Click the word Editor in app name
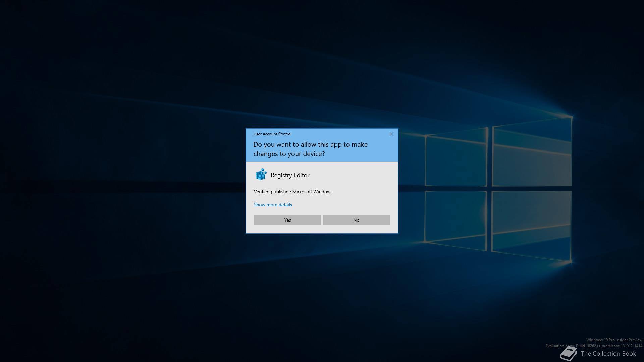This screenshot has height=362, width=644. click(x=301, y=175)
